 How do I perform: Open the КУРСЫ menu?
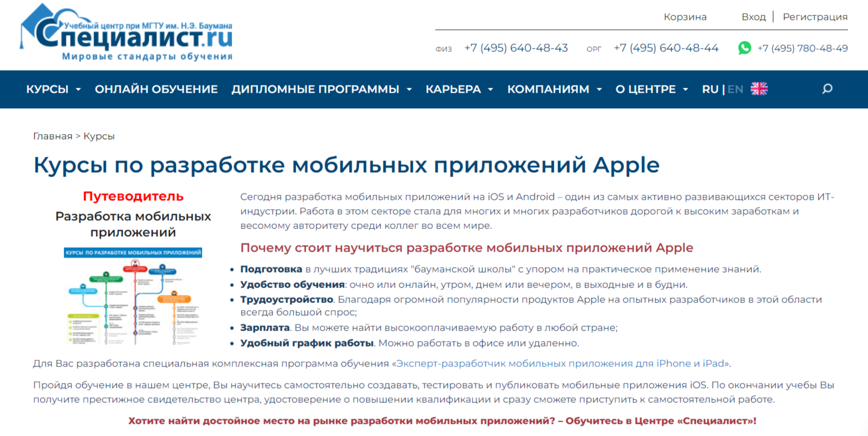click(48, 89)
